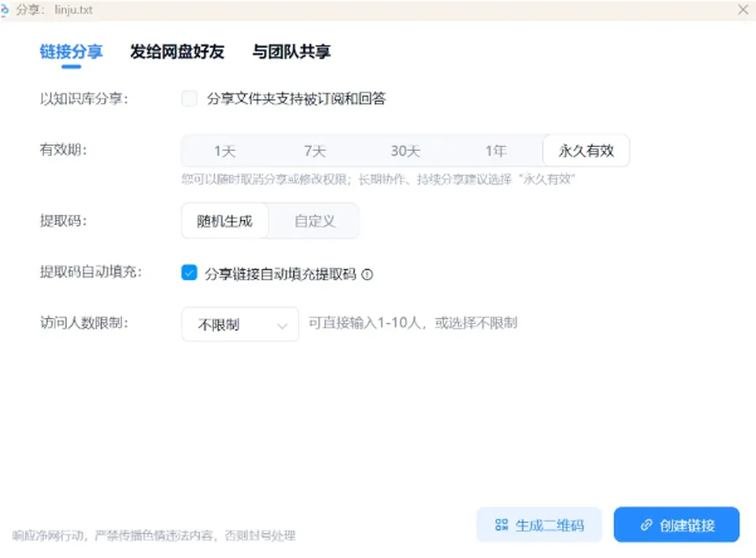Screen dimensions: 756x558
Task: Click the 提取码自动填充 label
Action: [91, 272]
